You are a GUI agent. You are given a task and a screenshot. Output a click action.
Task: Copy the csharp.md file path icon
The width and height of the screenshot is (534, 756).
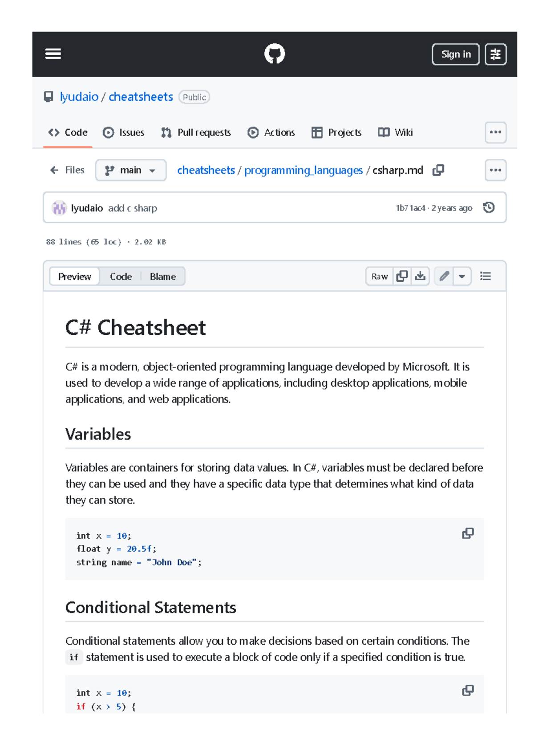[438, 170]
